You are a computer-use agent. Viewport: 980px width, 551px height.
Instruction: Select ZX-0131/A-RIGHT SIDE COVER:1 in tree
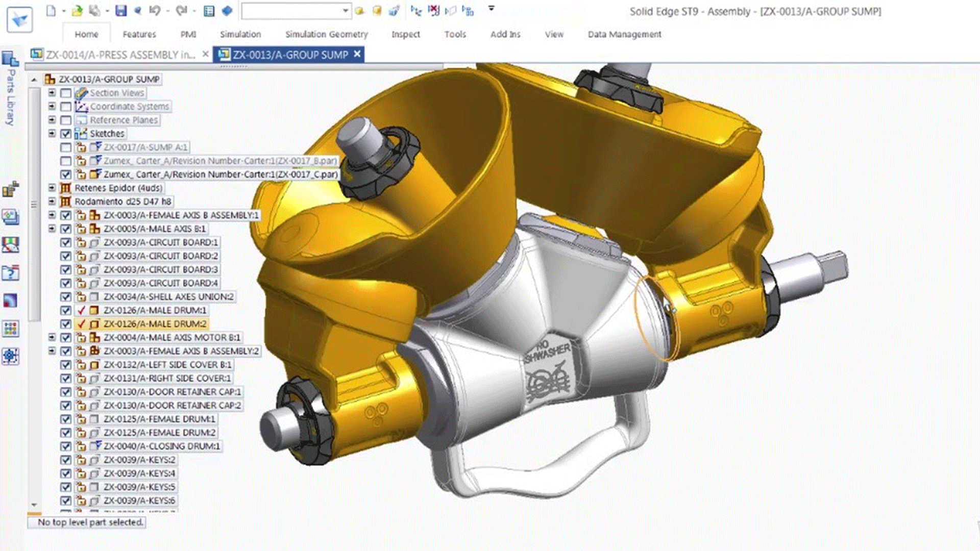(x=167, y=378)
